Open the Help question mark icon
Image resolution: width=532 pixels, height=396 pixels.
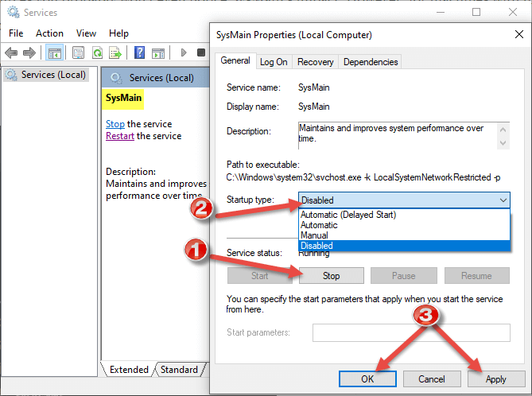click(139, 53)
